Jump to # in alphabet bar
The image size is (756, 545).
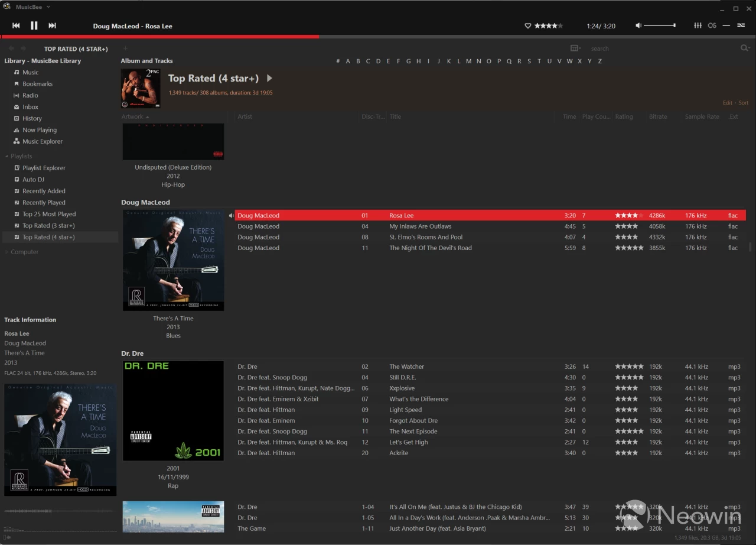[x=338, y=61]
